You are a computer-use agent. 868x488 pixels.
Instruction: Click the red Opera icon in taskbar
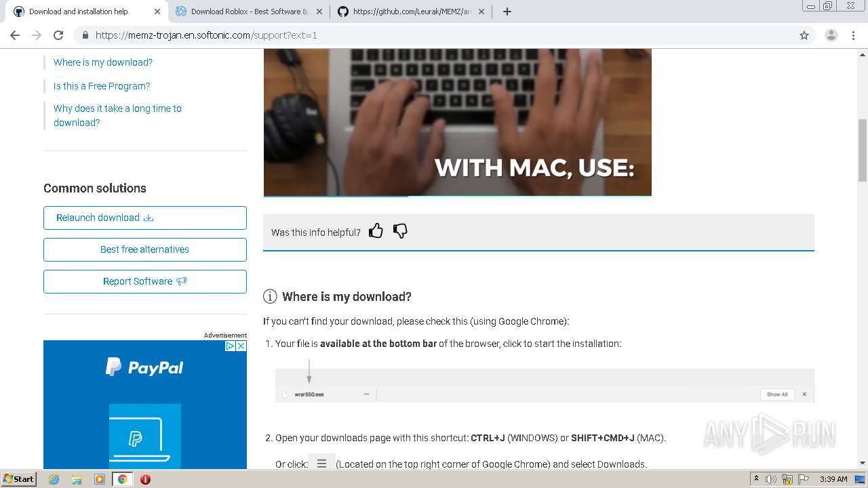[145, 479]
